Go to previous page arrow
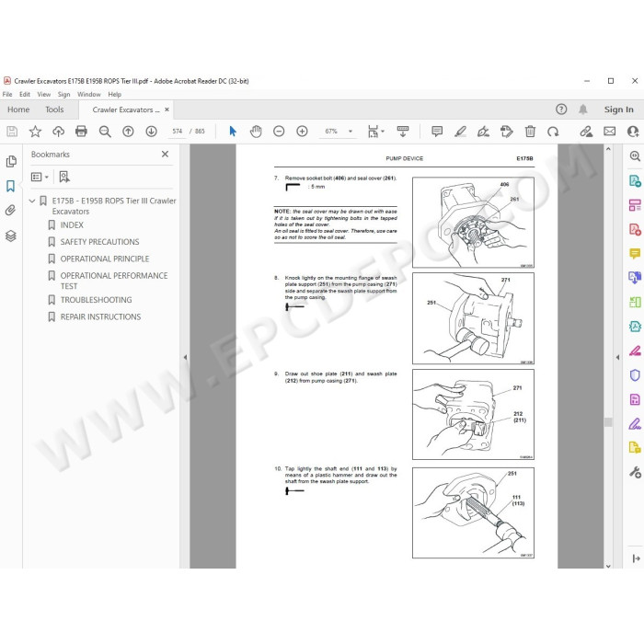The width and height of the screenshot is (644, 644). click(128, 132)
